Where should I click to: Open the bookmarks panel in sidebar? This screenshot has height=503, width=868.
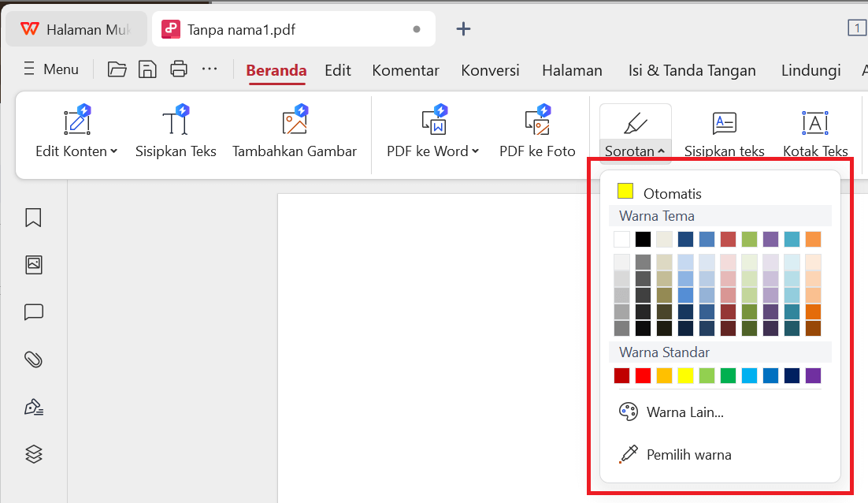(33, 218)
